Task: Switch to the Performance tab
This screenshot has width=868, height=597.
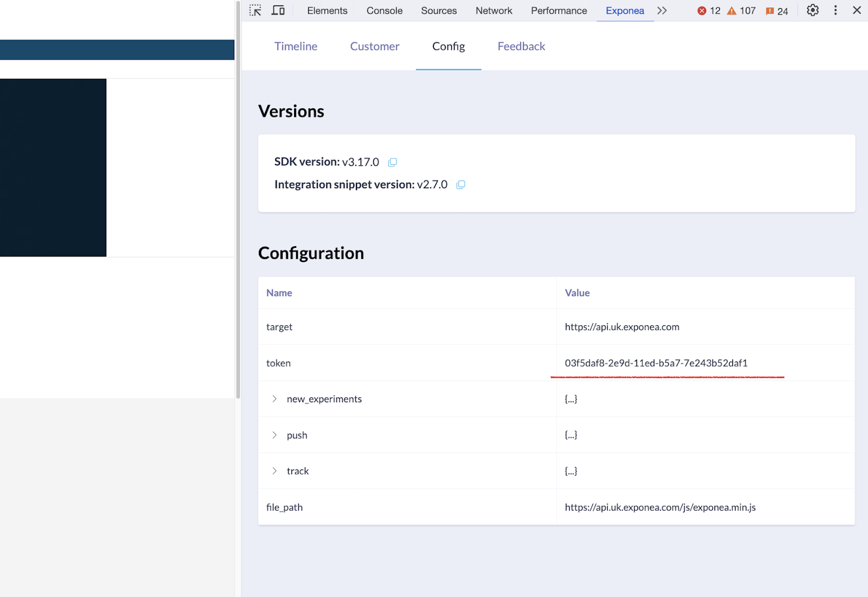Action: 559,11
